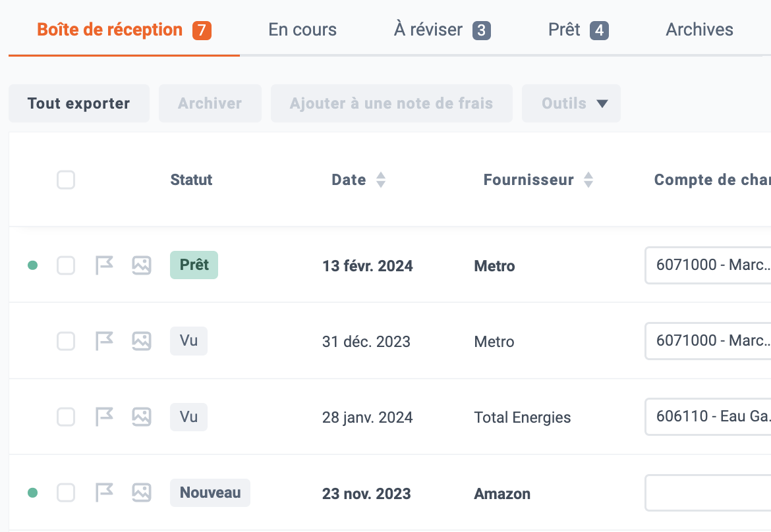
Task: Flag the Amazon receipt
Action: (104, 492)
